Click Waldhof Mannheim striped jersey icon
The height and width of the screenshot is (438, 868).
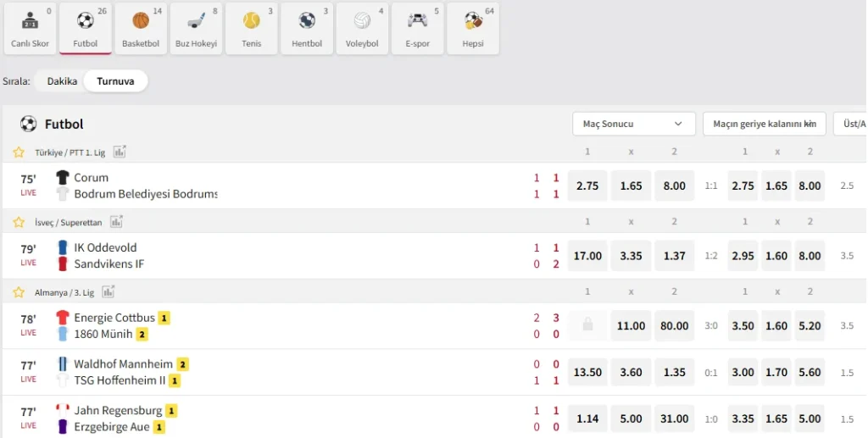(63, 363)
